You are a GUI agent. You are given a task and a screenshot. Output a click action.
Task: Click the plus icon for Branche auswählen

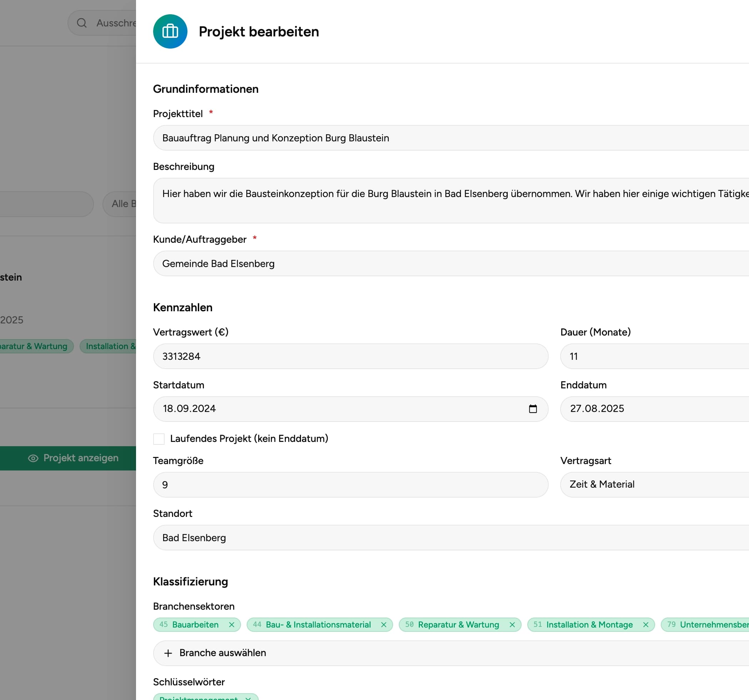click(168, 653)
